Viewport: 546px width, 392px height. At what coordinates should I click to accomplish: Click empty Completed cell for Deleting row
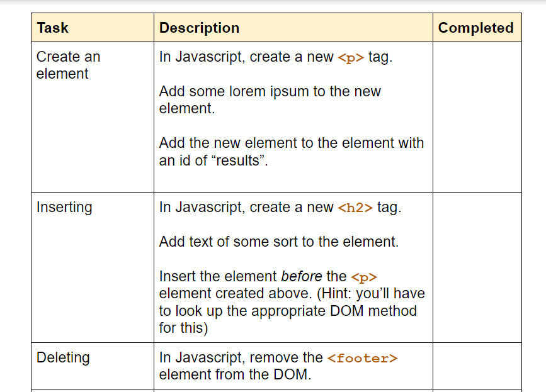pos(477,366)
